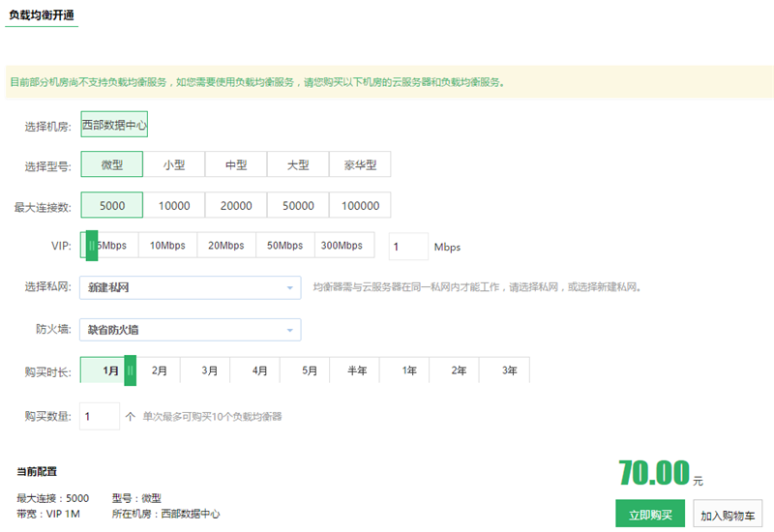Choose the 大型 model type
Image resolution: width=774 pixels, height=532 pixels.
coord(298,164)
